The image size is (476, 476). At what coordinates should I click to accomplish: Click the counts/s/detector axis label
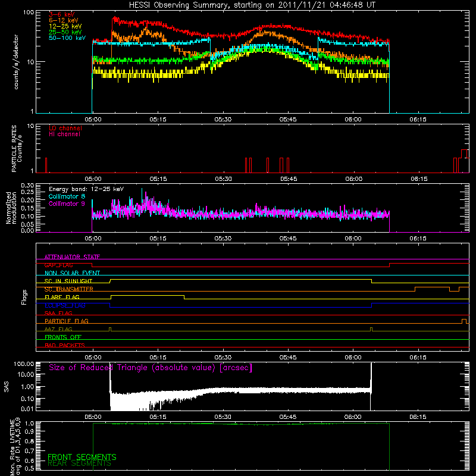(x=16, y=62)
